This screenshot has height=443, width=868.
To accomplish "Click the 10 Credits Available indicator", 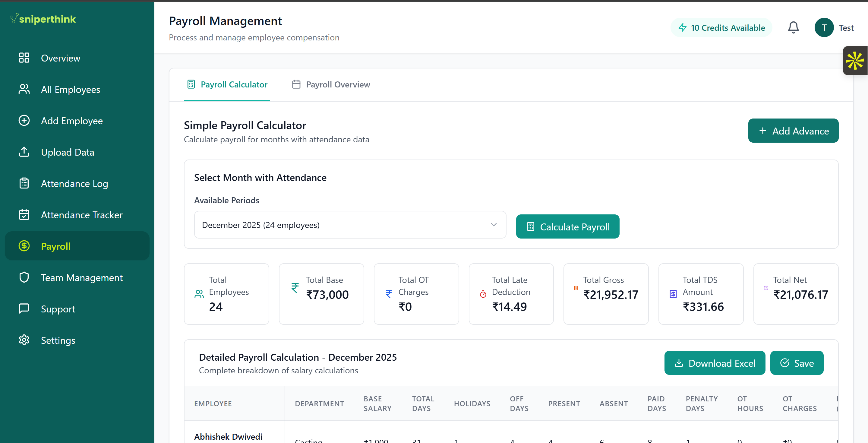I will 721,27.
